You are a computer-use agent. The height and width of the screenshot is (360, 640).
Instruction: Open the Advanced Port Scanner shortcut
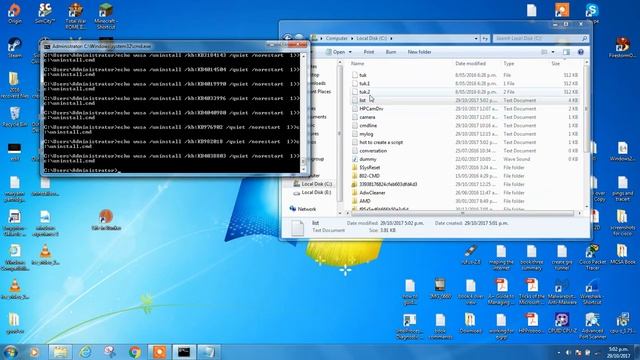point(592,326)
